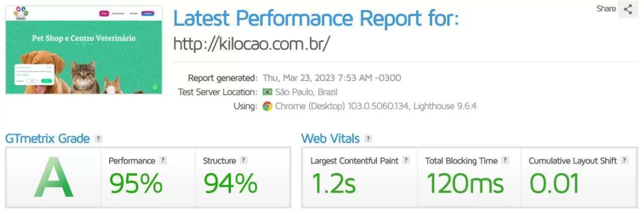Viewport: 644px width, 214px height.
Task: Click the Cumulative Layout Shift help icon
Action: point(624,160)
